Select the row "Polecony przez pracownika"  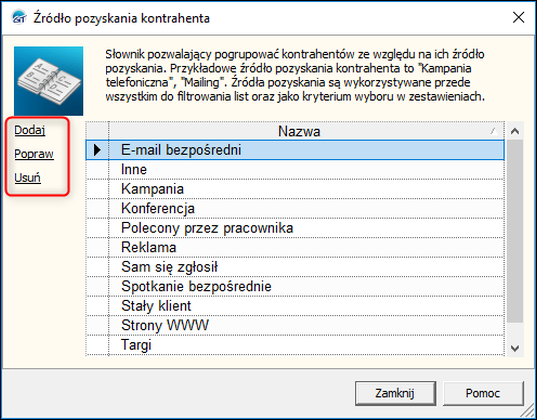(x=295, y=228)
